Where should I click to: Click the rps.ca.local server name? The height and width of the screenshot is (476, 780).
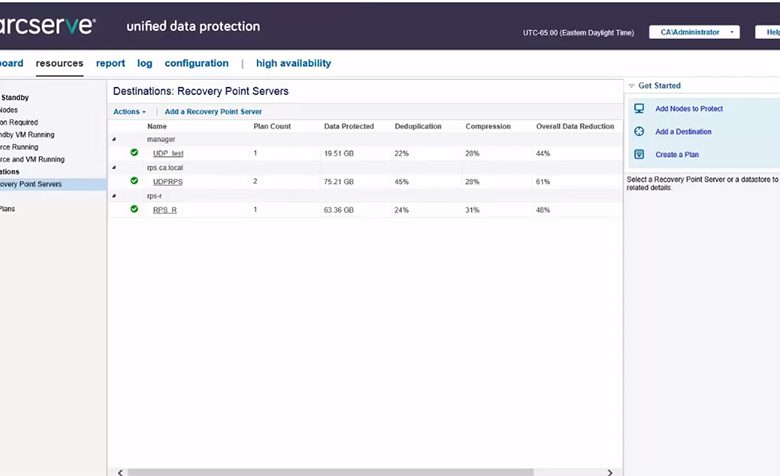pyautogui.click(x=165, y=168)
